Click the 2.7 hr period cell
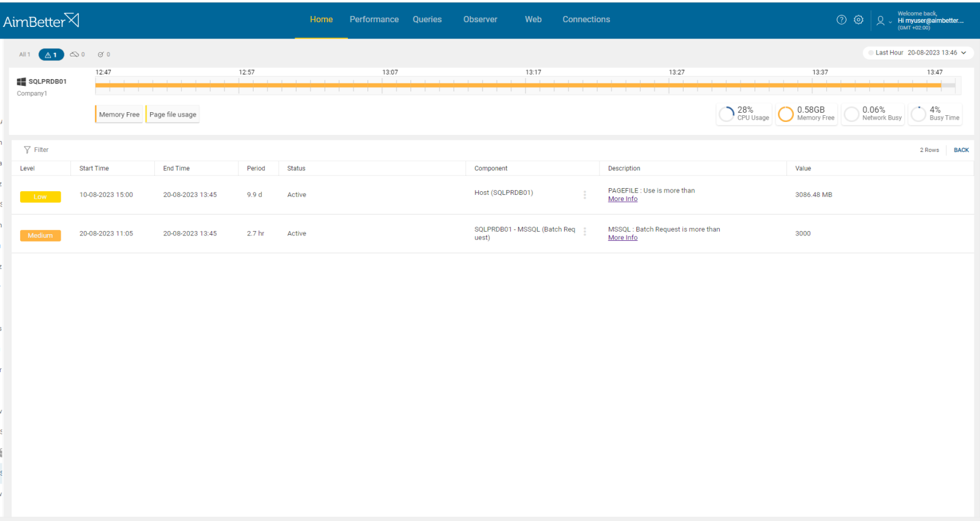 click(256, 234)
